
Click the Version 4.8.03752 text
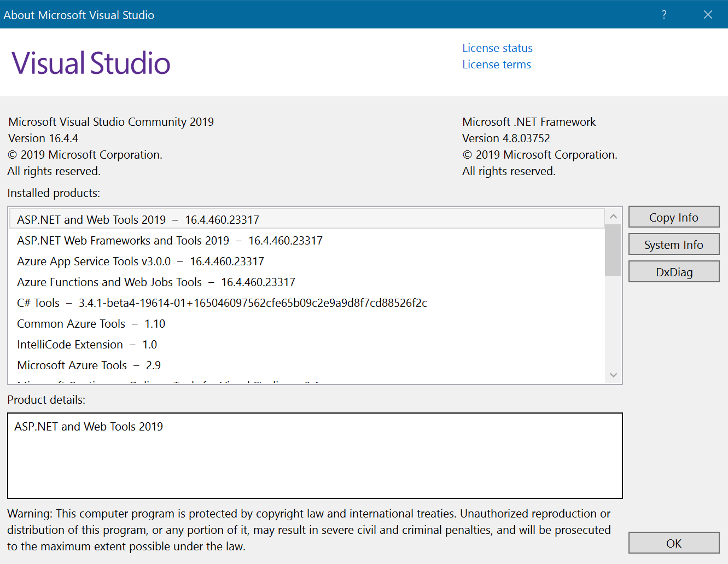click(x=506, y=138)
